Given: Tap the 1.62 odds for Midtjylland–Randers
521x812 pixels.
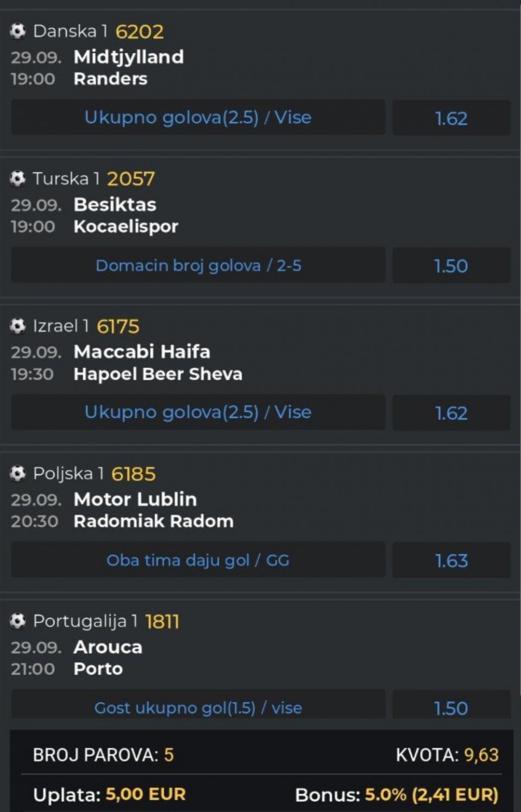Looking at the screenshot, I should coord(451,118).
